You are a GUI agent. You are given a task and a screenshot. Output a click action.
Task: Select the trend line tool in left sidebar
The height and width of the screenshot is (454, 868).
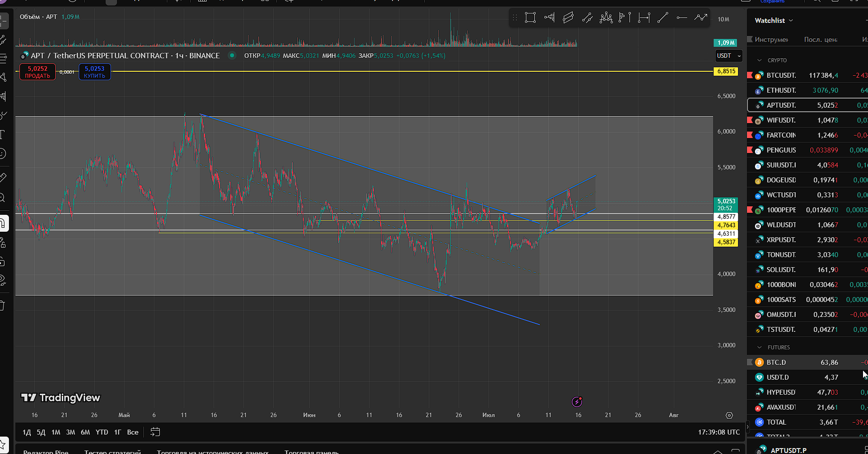click(x=3, y=40)
